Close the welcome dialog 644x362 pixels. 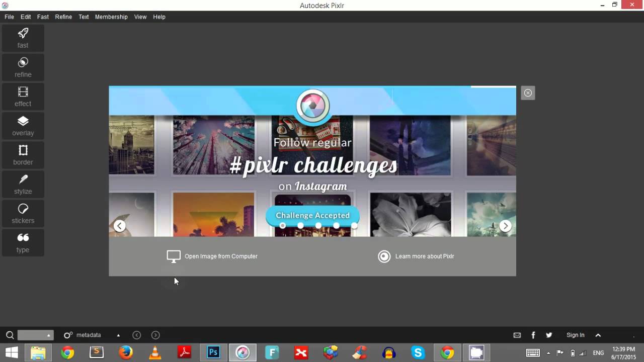pyautogui.click(x=528, y=93)
